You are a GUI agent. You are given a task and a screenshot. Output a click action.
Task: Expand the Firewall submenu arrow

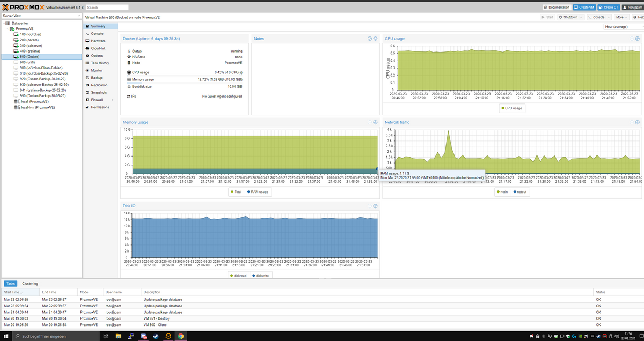point(112,100)
